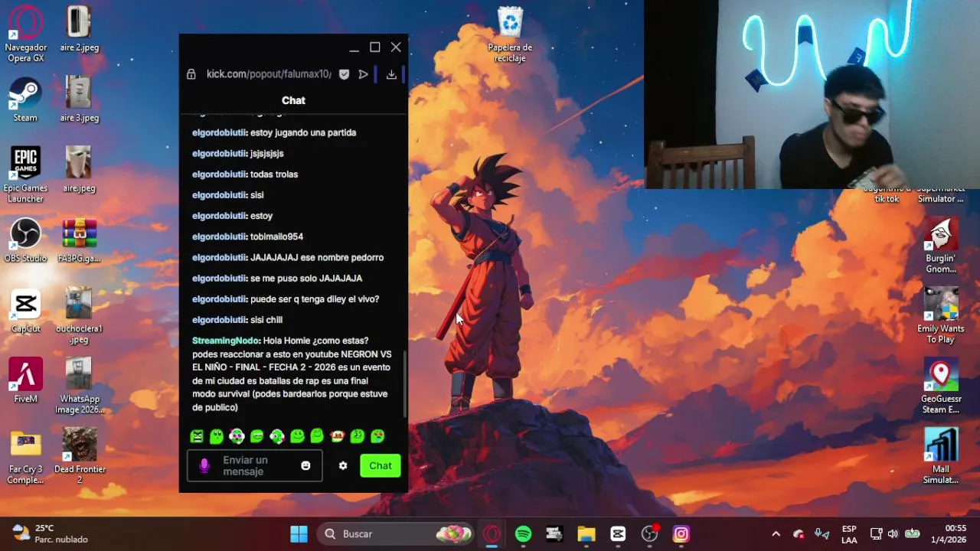980x551 pixels.
Task: Select the Navegador Opera GX desktop icon
Action: tap(25, 34)
